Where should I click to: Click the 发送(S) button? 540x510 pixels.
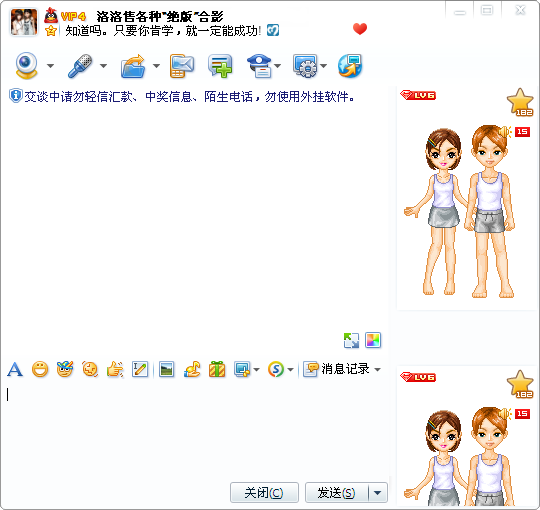[336, 492]
